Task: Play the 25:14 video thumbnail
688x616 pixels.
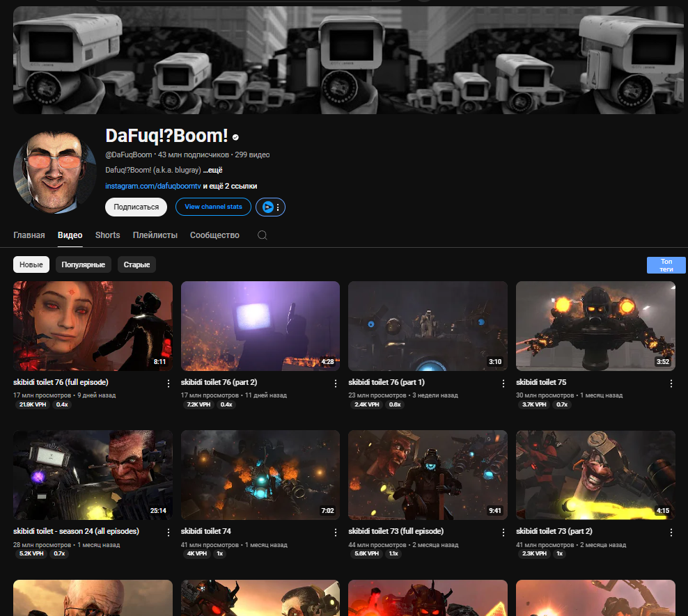Action: coord(93,475)
